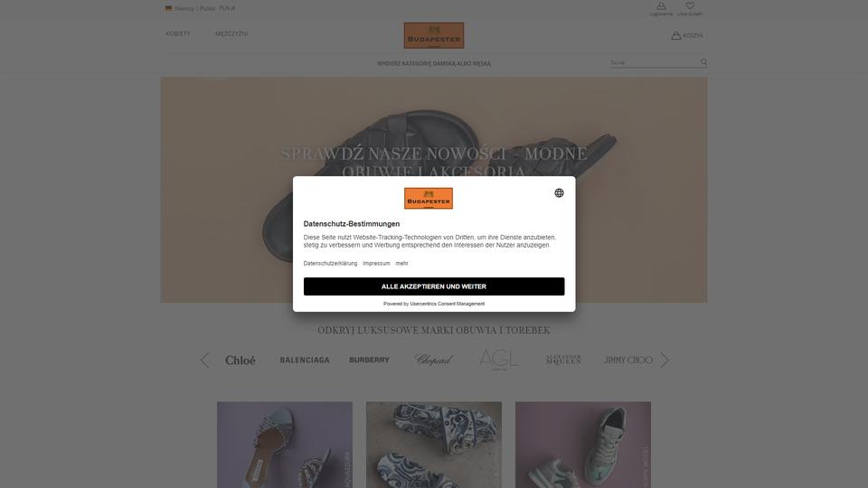The height and width of the screenshot is (488, 868).
Task: Click the login user icon
Action: tap(661, 6)
